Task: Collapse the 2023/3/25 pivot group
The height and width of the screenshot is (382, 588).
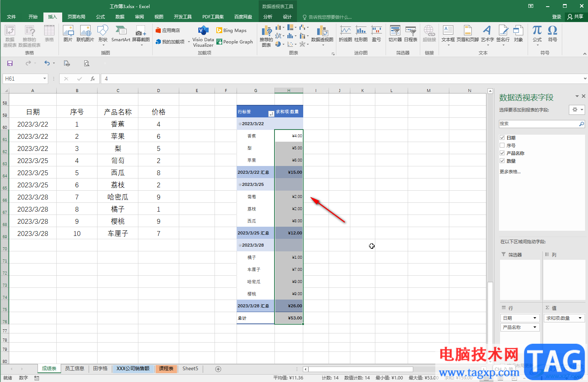Action: (240, 185)
